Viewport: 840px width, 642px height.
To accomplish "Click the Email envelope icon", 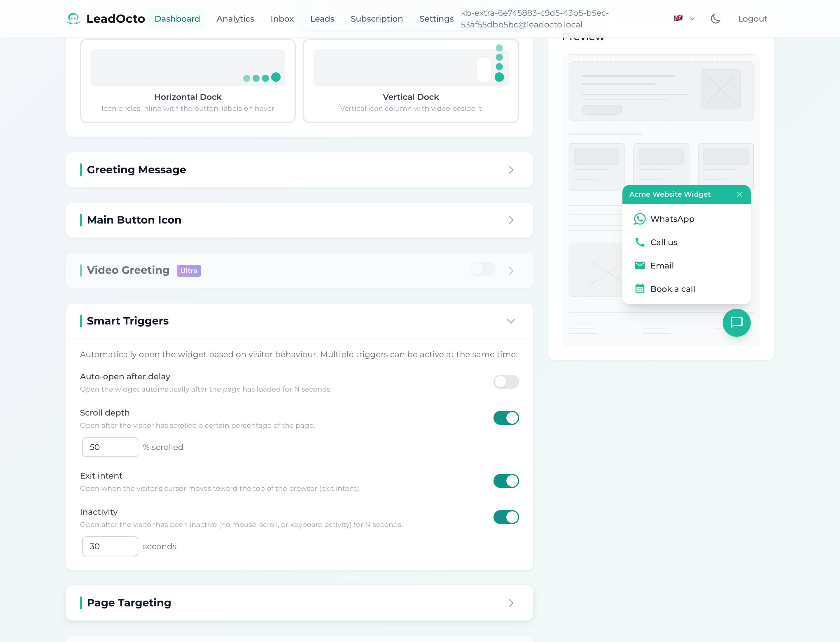I will [640, 265].
